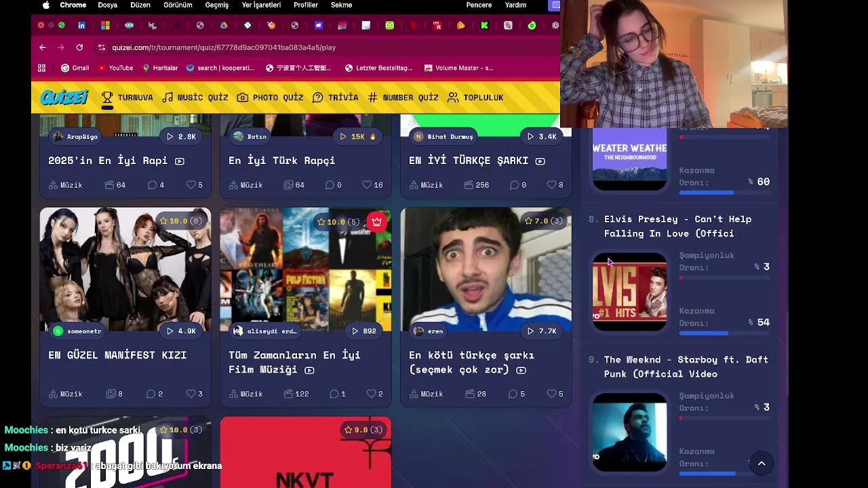Screen dimensions: 868x488
Task: Like EN İYİ TÜRKÇE ŞARKI via heart icon
Action: [553, 185]
